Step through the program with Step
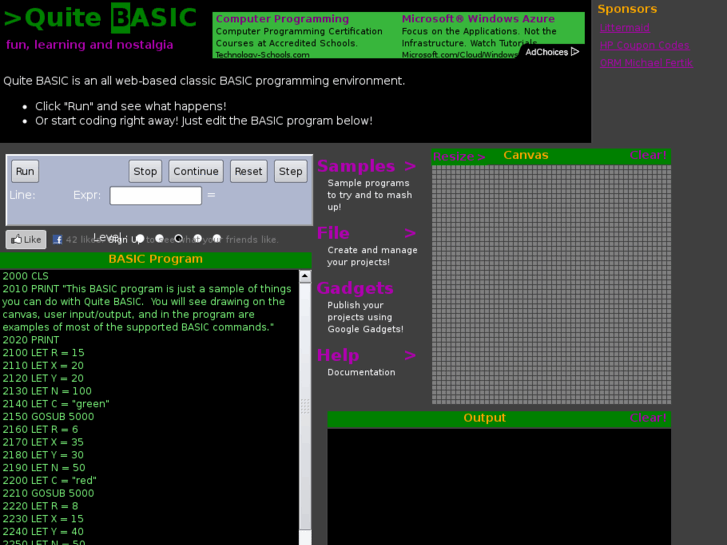Viewport: 727px width, 545px height. (x=291, y=171)
